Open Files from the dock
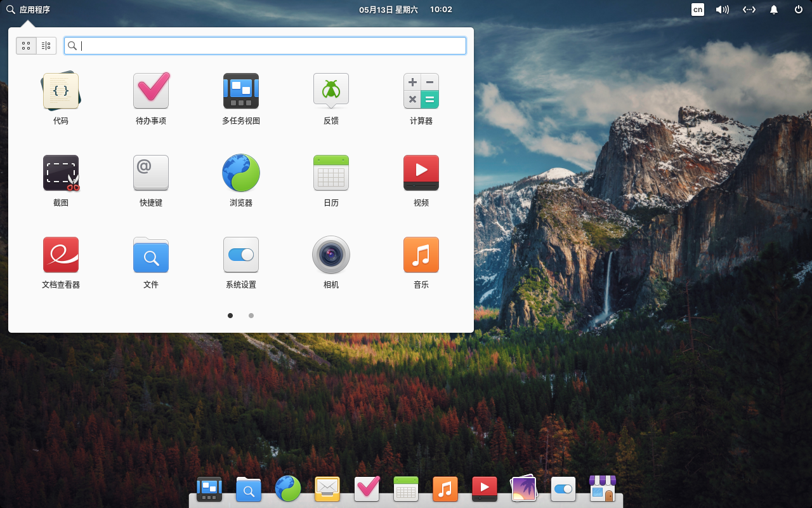The width and height of the screenshot is (812, 508). (249, 489)
